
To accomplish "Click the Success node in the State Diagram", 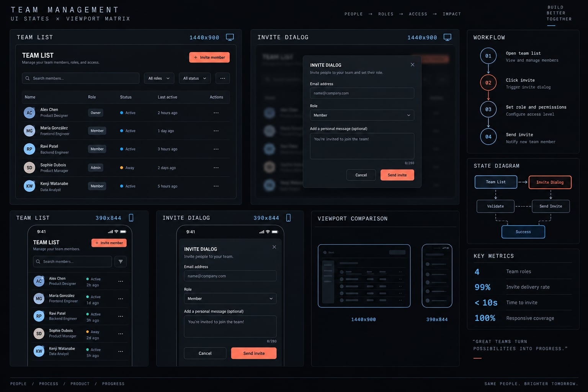I will pyautogui.click(x=523, y=232).
